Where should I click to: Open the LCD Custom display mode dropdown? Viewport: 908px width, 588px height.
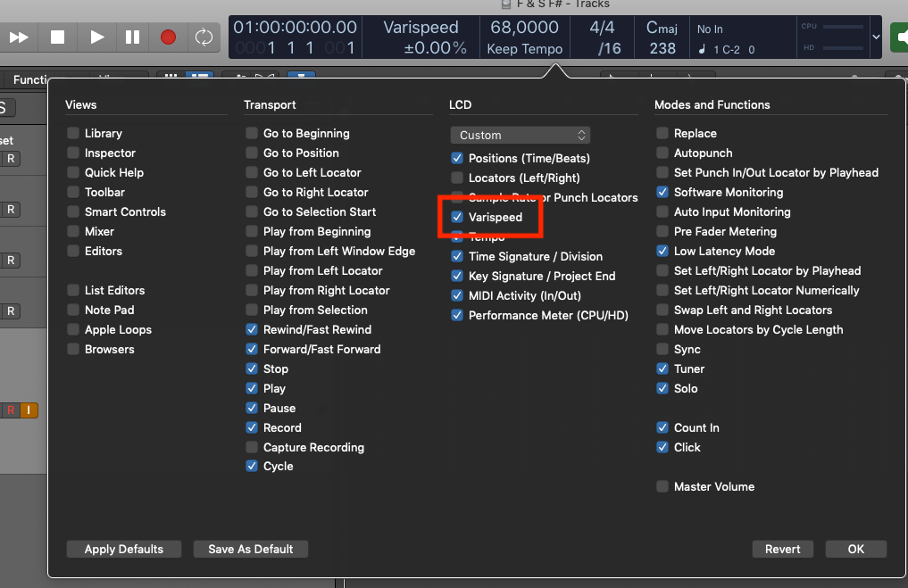[520, 135]
